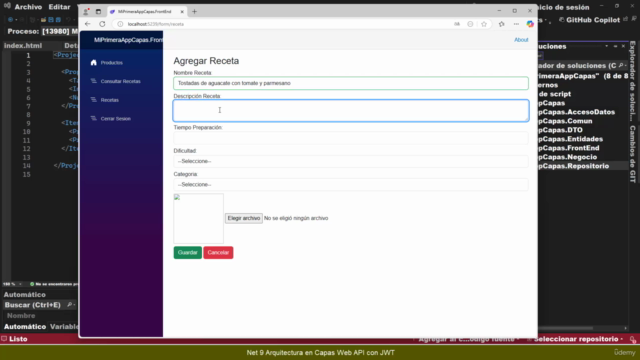The height and width of the screenshot is (360, 640).
Task: Click the Tiempo Preparación input field
Action: [351, 138]
